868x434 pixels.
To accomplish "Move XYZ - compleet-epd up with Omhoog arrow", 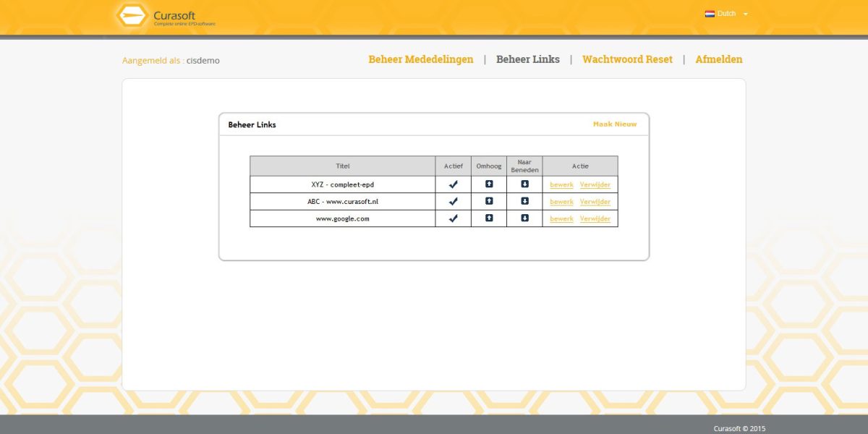I will click(488, 184).
